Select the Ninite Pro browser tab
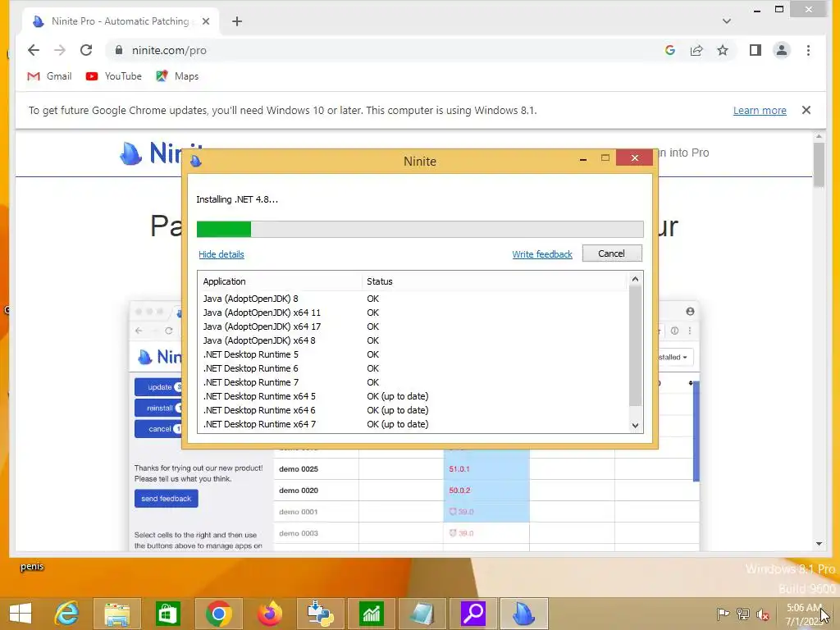840x630 pixels. pos(121,21)
